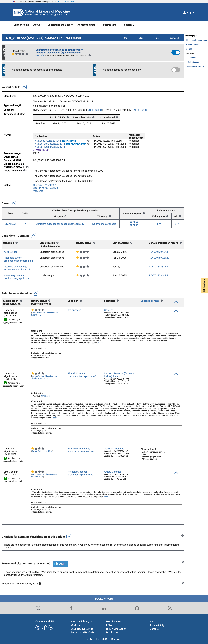This screenshot has width=208, height=644.
Task: Click the help icon in Citations for germline section
Action: click(182, 535)
